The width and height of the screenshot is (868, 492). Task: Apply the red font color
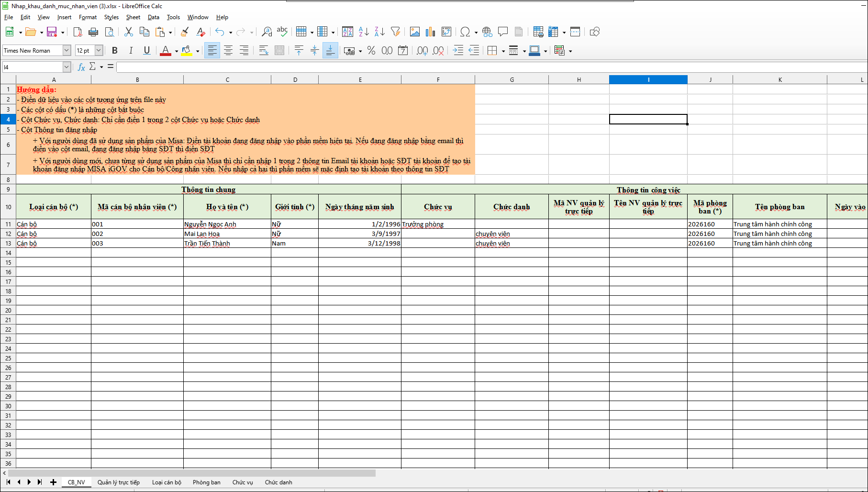[166, 50]
